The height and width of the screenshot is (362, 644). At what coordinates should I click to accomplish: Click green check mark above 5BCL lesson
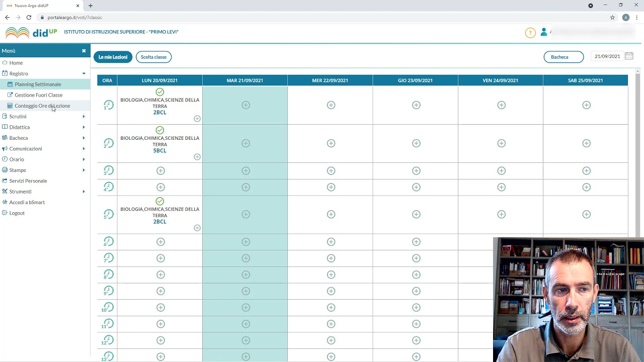pyautogui.click(x=159, y=130)
